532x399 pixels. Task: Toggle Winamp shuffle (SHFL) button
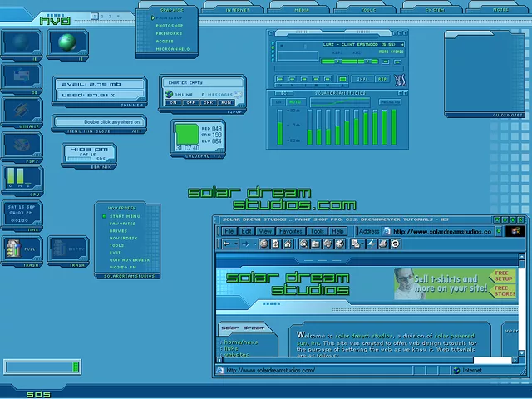click(362, 79)
